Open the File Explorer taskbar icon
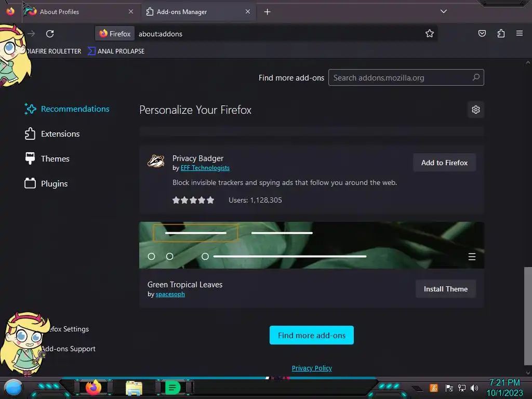Viewport: 532px width, 399px height. [x=134, y=388]
